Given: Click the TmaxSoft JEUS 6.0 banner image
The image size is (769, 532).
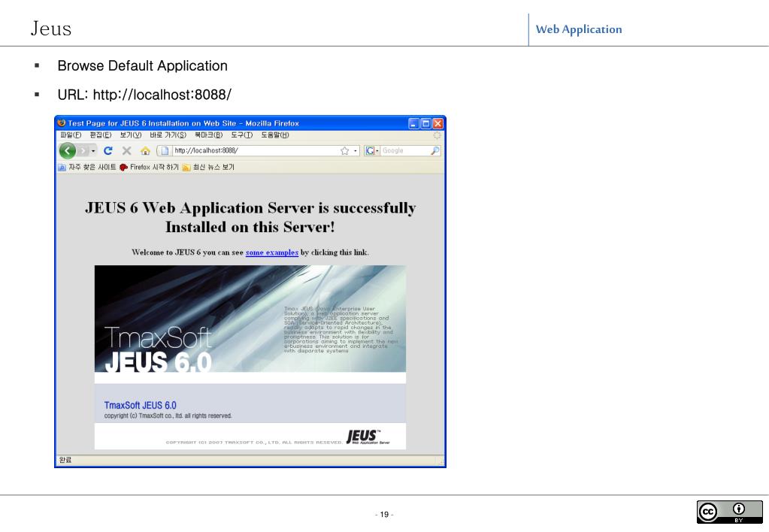Looking at the screenshot, I should (x=250, y=319).
